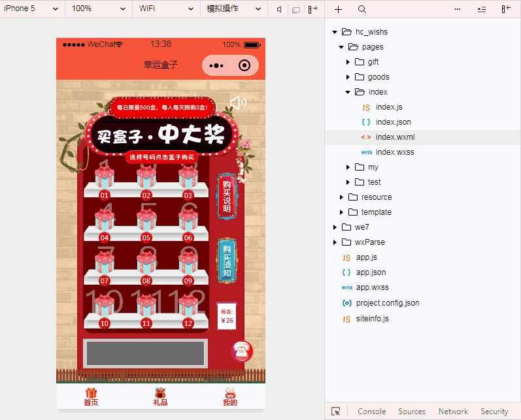
Task: Expand the we7 folder
Action: click(x=335, y=227)
